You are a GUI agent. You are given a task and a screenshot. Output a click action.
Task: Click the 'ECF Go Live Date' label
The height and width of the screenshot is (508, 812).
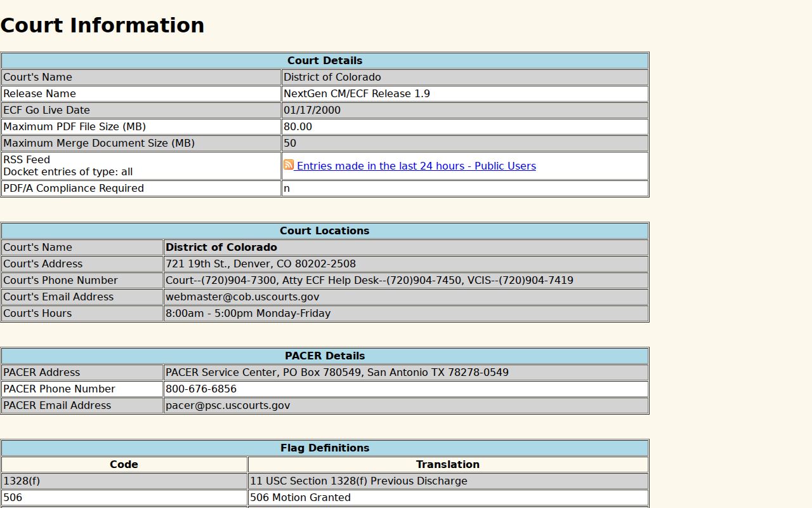tap(46, 110)
